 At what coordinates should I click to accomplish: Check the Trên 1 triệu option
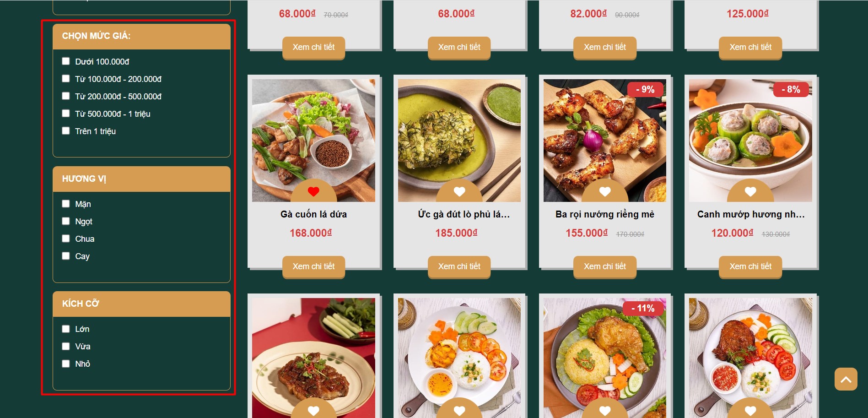coord(66,130)
